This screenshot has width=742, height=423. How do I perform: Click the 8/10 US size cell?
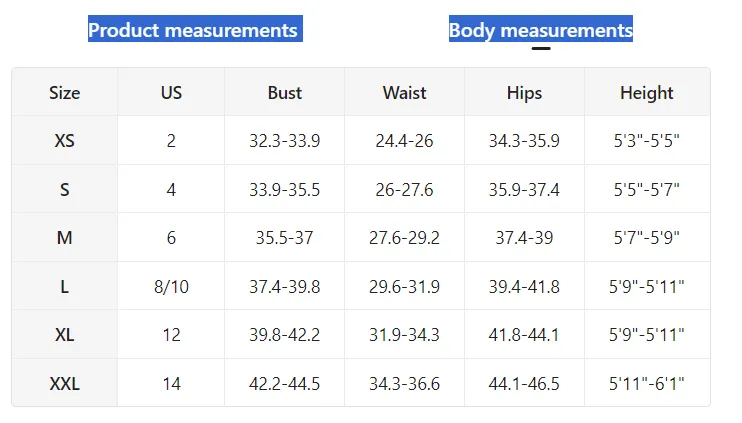171,287
